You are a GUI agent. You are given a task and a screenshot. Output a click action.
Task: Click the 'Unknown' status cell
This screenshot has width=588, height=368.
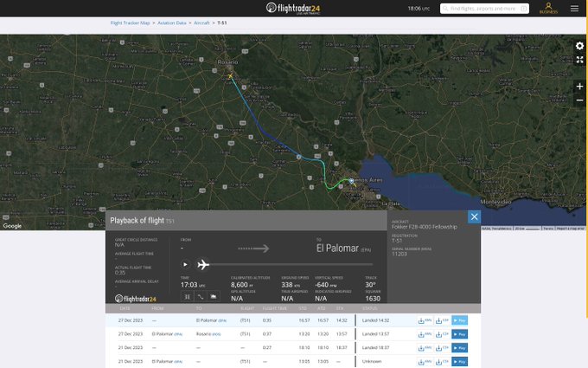pyautogui.click(x=372, y=362)
